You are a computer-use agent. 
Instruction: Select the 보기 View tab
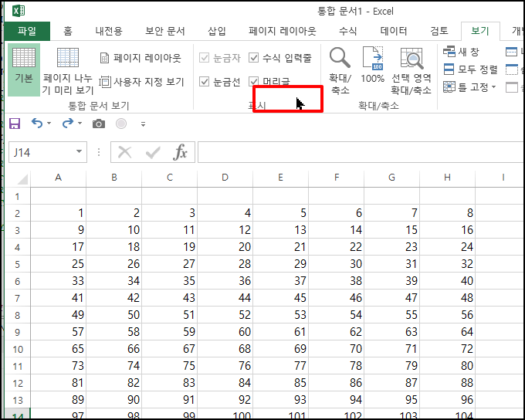480,31
